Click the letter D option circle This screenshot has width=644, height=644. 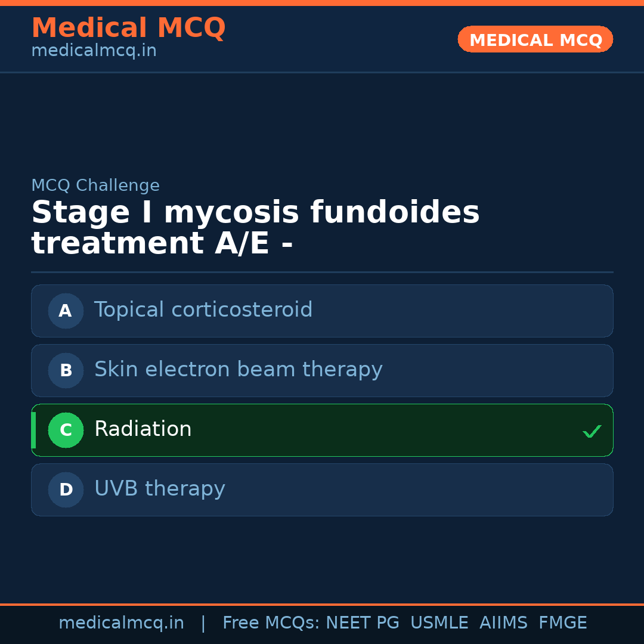coord(66,490)
